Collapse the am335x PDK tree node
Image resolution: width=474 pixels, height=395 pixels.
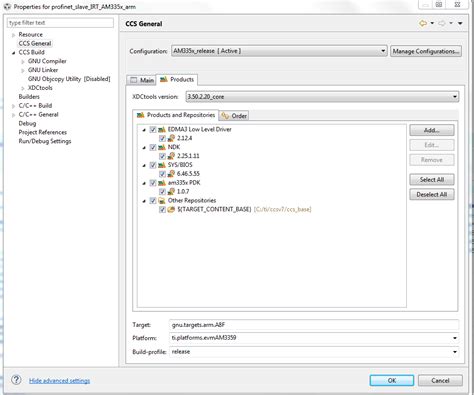(144, 183)
